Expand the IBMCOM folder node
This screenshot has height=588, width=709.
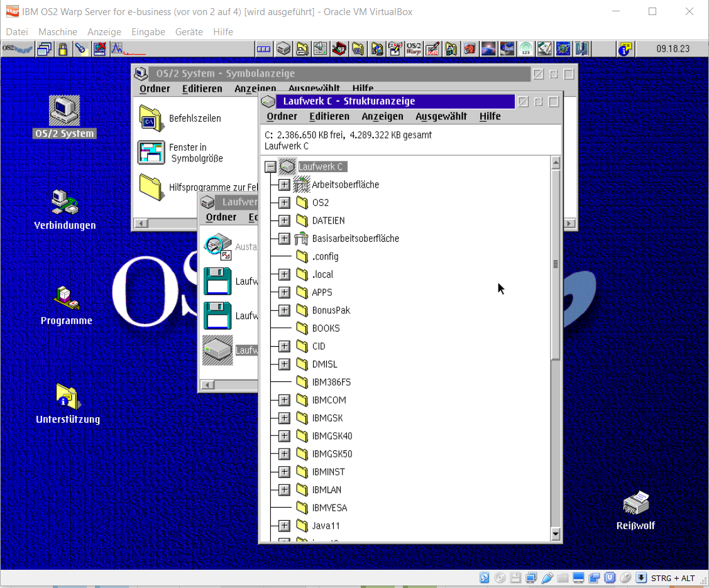click(284, 400)
